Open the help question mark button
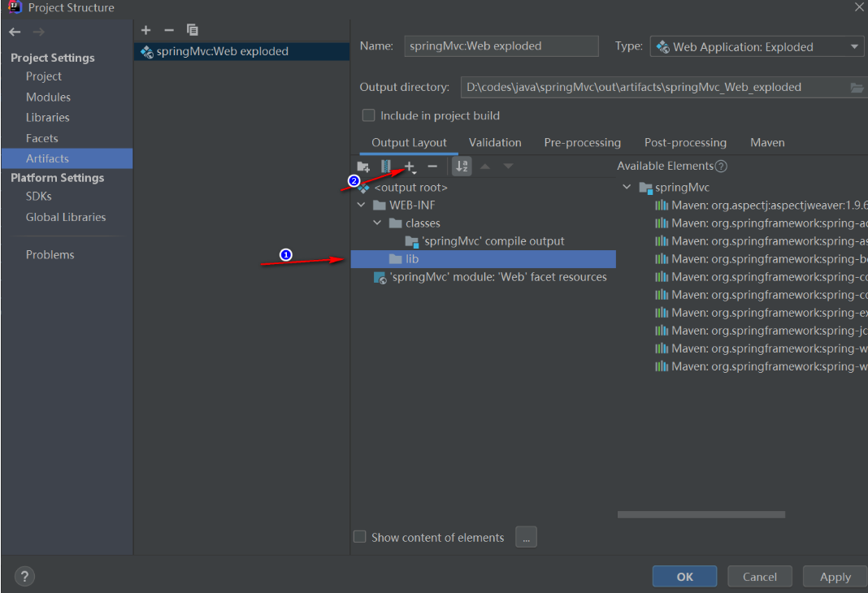This screenshot has height=593, width=868. pos(24,577)
